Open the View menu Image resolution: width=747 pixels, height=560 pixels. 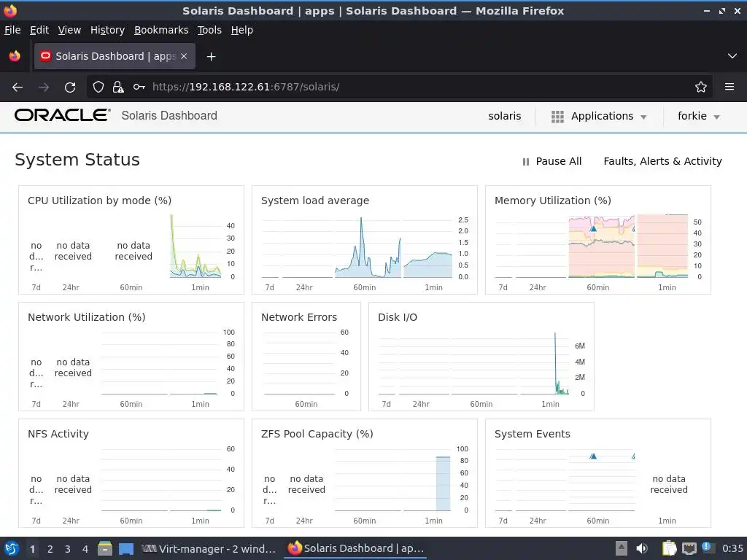(x=69, y=30)
